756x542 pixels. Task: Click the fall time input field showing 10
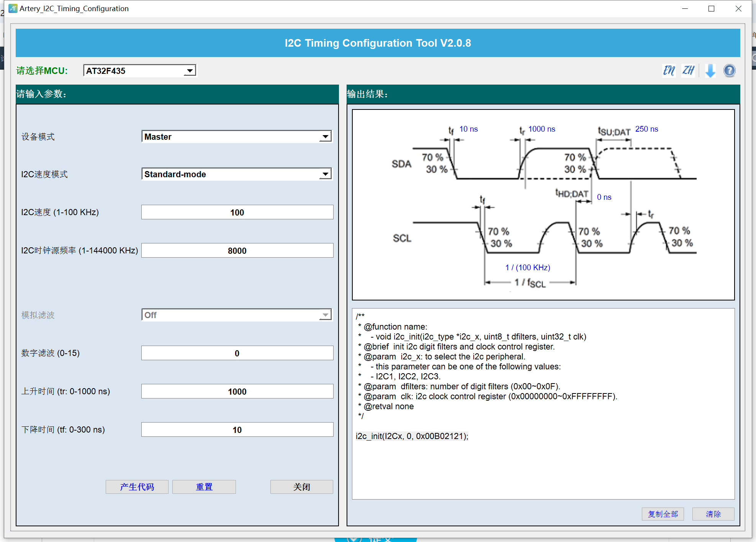(x=237, y=430)
